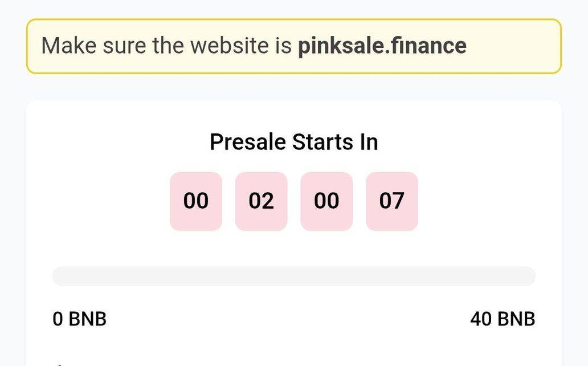
Task: Select the first countdown box showing days
Action: pyautogui.click(x=196, y=201)
